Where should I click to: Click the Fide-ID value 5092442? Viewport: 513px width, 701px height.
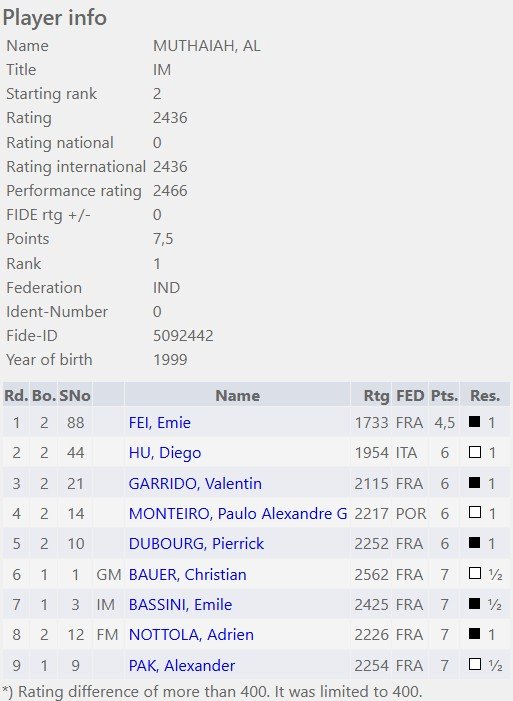[x=183, y=336]
